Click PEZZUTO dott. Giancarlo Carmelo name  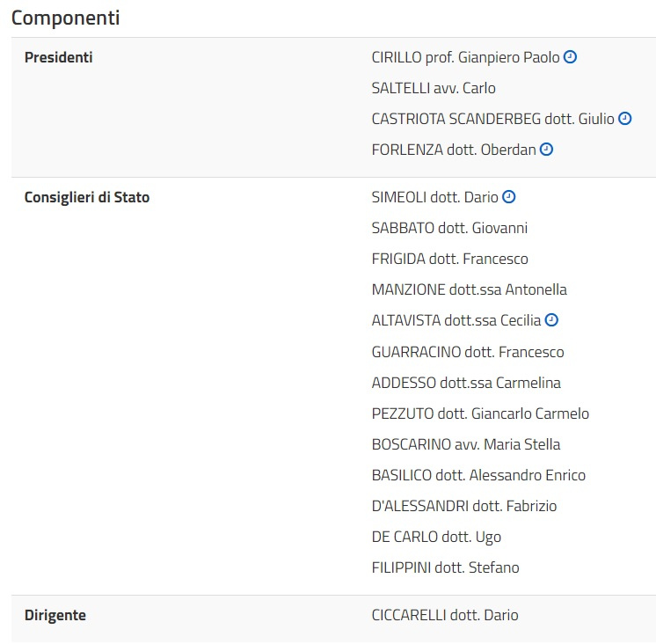pyautogui.click(x=480, y=413)
